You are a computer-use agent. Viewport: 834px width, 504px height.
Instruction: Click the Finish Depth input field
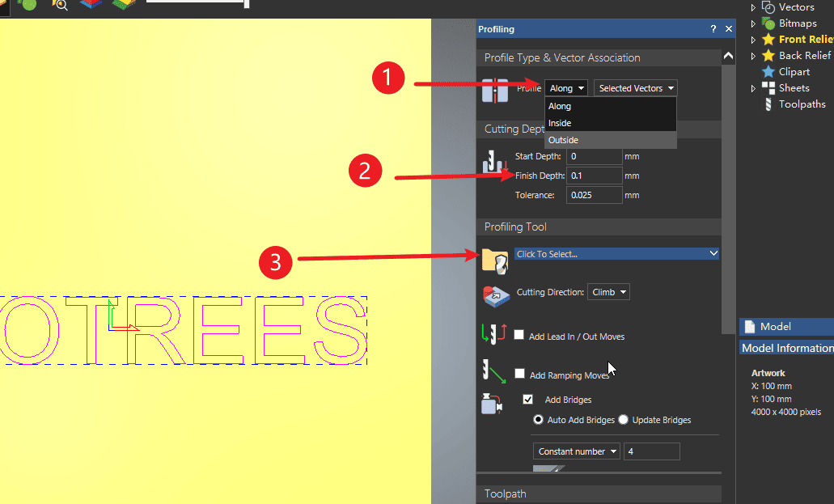[x=594, y=176]
